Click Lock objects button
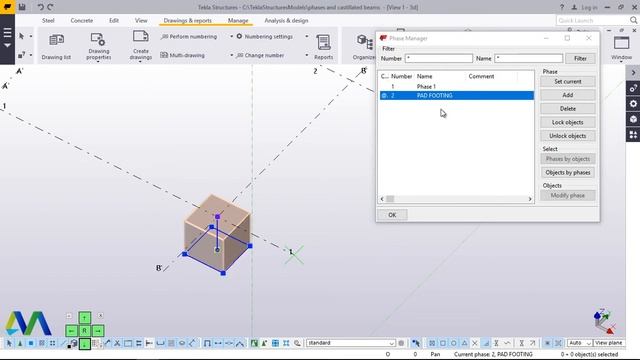Image resolution: width=640 pixels, height=360 pixels. click(x=567, y=122)
